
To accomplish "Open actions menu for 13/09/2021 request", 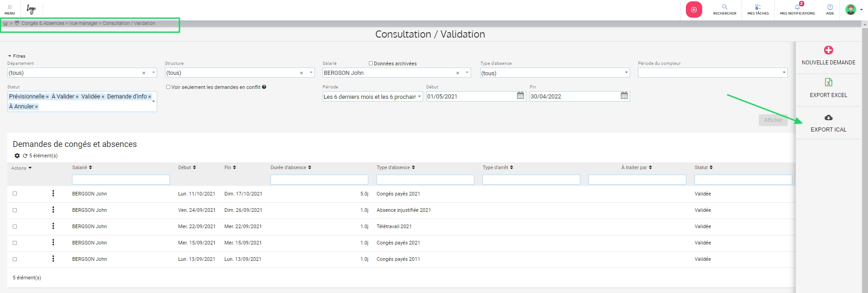I will (53, 259).
